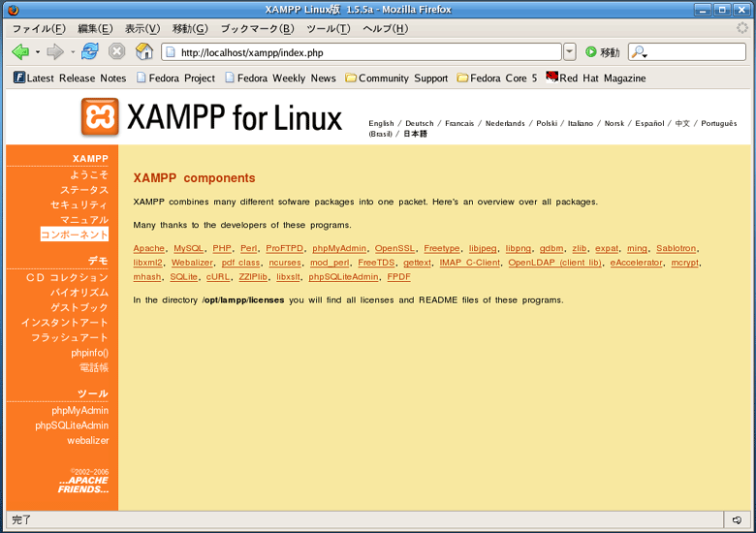
Task: Open phpSQLiteAdmin under ツール sidebar
Action: click(x=72, y=425)
